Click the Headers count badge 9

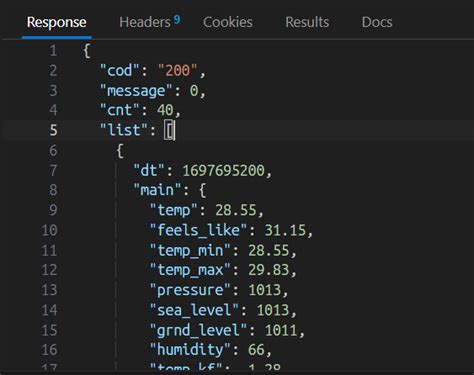pos(177,19)
